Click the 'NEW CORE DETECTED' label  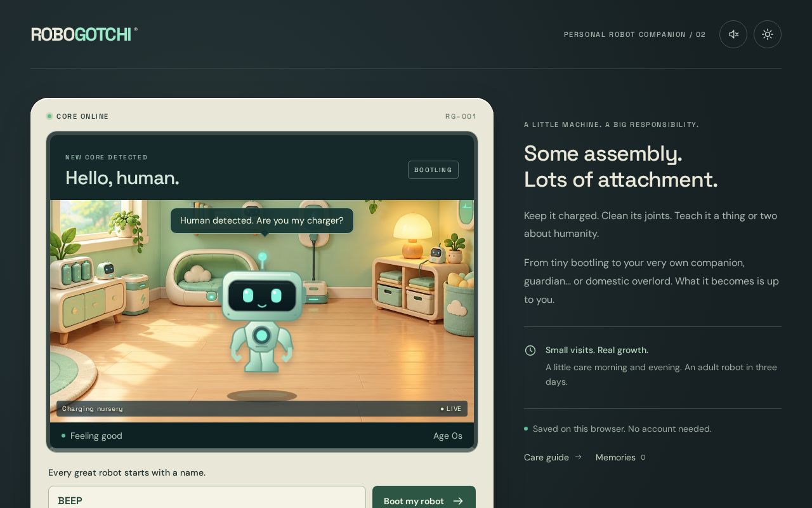point(107,157)
